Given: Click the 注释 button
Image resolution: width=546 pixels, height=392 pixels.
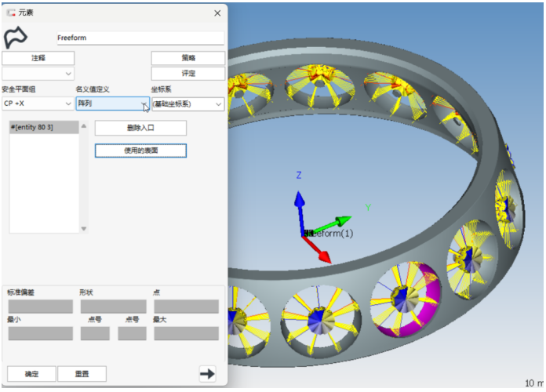Looking at the screenshot, I should (x=38, y=58).
